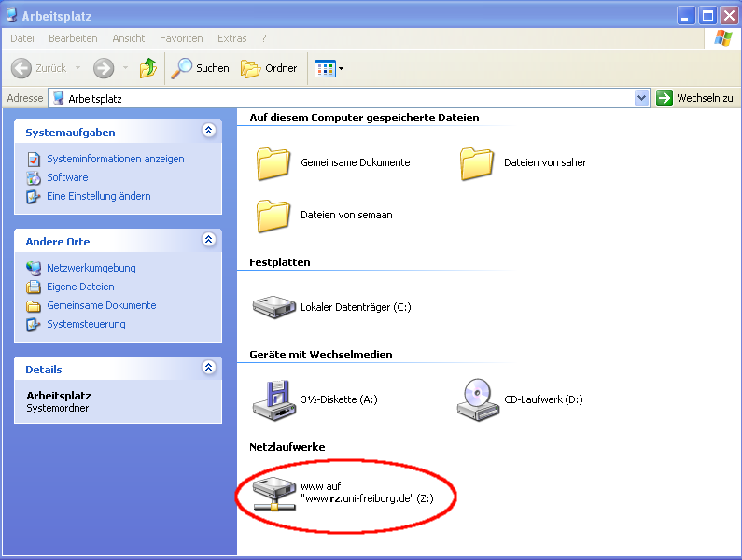Image resolution: width=742 pixels, height=560 pixels.
Task: Collapse the Details panel
Action: tap(208, 369)
